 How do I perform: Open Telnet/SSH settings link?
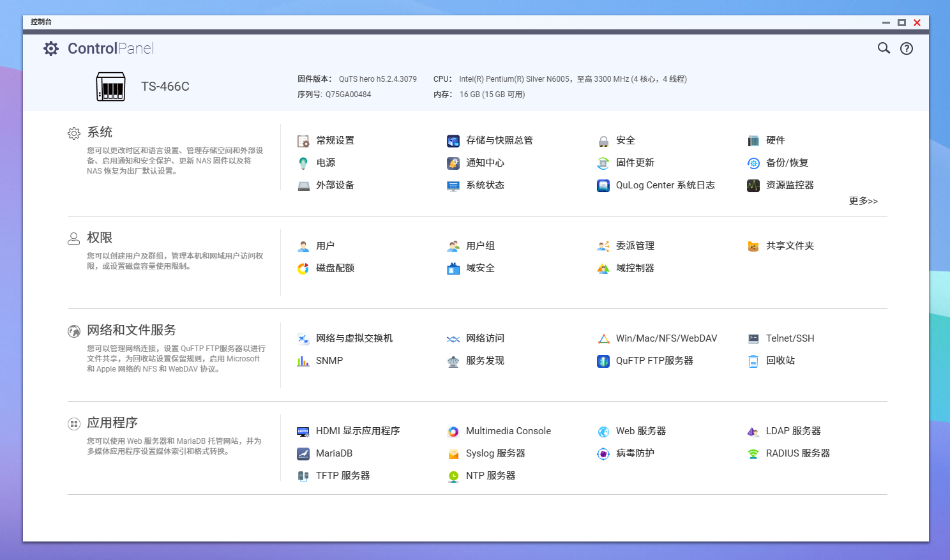(x=790, y=338)
